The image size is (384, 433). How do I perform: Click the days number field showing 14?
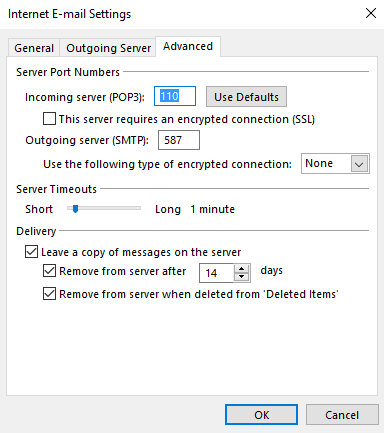(x=217, y=273)
